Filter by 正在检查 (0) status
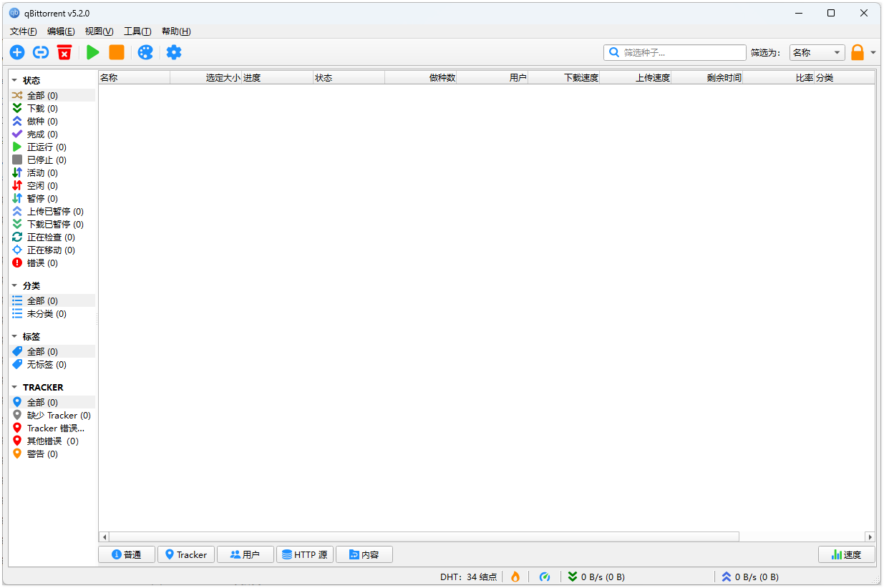884x588 pixels. tap(52, 237)
